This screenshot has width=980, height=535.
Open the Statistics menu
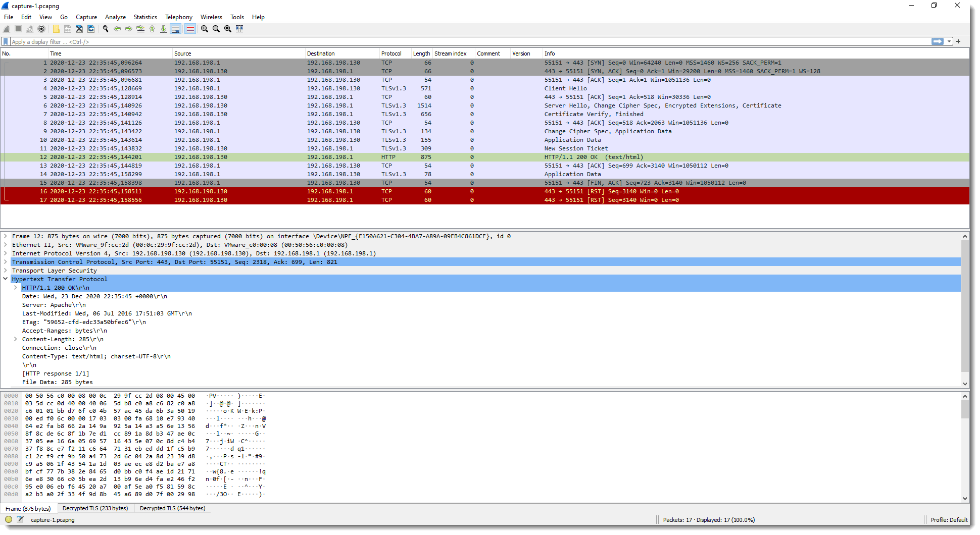[x=145, y=17]
